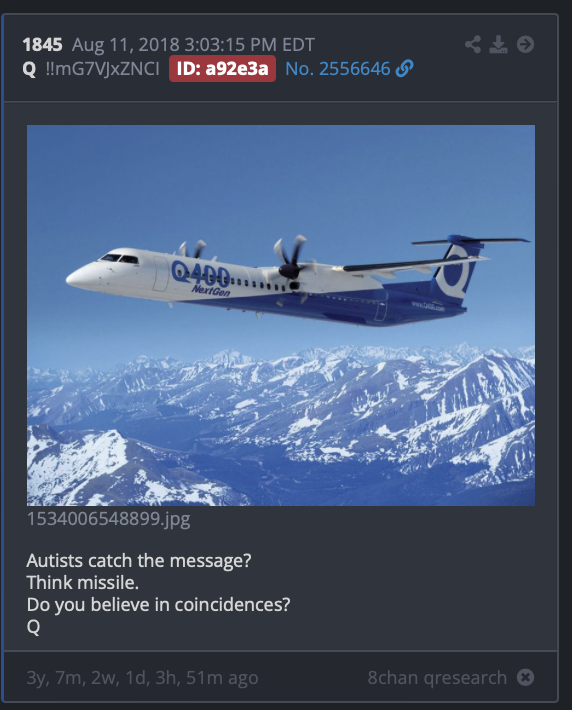Open the No. 2556646 post link

[x=338, y=69]
